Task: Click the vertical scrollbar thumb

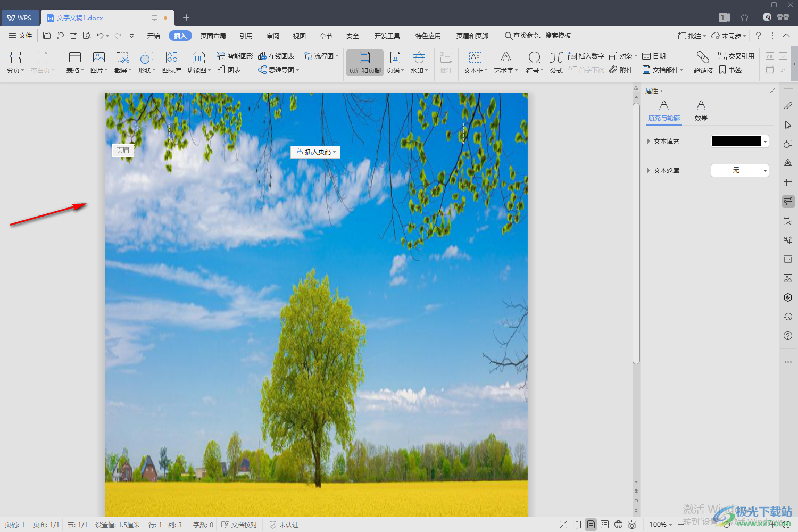Action: [636, 233]
